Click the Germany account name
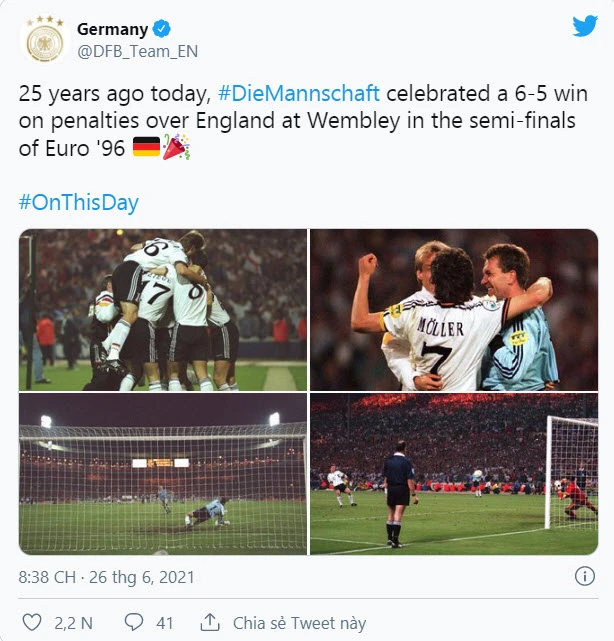This screenshot has width=614, height=641. [x=112, y=29]
